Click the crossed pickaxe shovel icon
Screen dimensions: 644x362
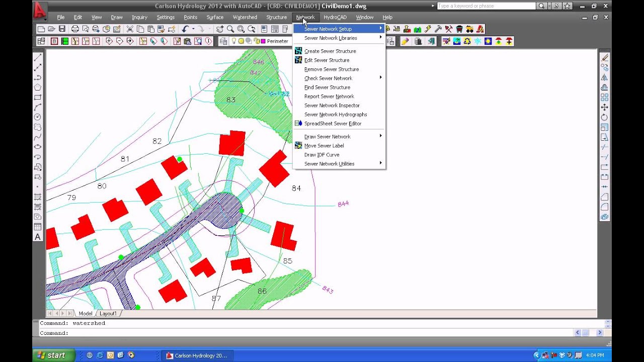point(449,29)
